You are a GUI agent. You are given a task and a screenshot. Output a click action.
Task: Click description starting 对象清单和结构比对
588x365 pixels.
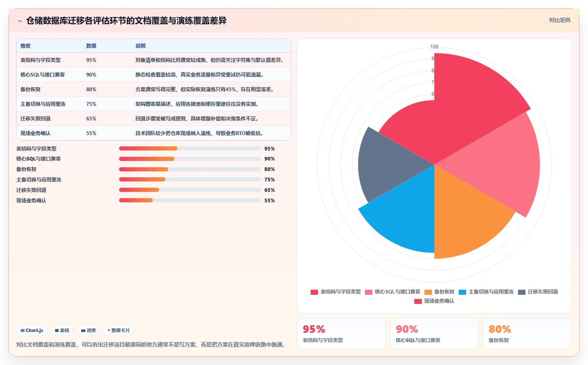[x=210, y=60]
